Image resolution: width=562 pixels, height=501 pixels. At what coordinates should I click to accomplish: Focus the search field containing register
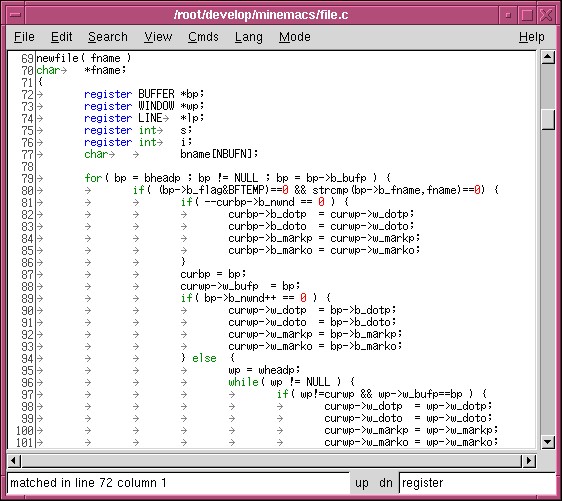[x=477, y=483]
